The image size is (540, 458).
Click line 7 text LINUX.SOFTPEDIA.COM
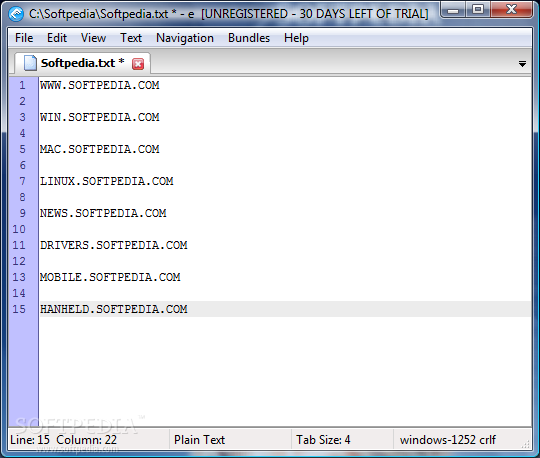pos(106,181)
